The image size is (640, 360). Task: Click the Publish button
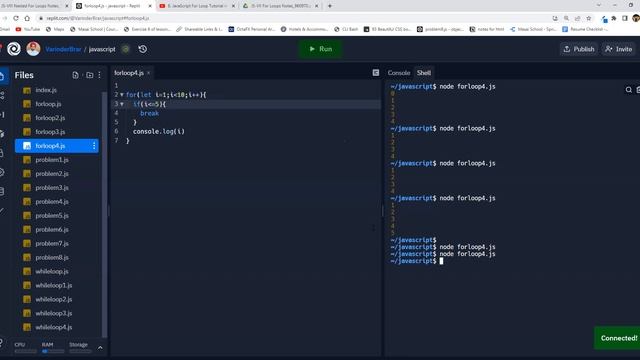pos(579,49)
